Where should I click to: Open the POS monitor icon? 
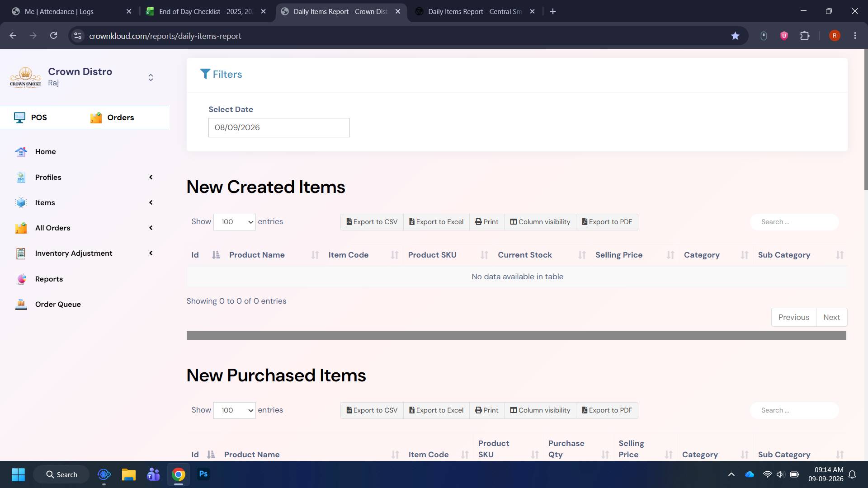click(x=19, y=117)
